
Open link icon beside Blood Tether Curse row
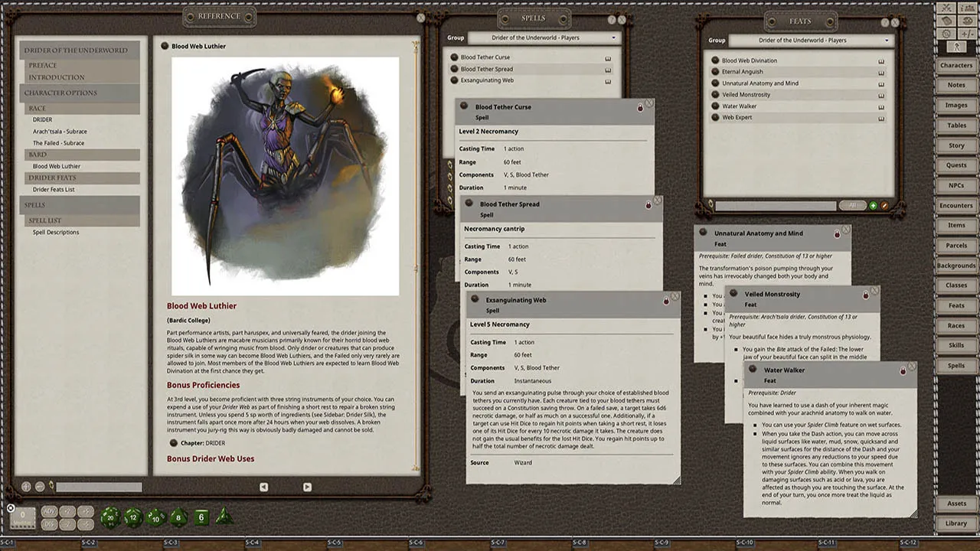coord(455,57)
